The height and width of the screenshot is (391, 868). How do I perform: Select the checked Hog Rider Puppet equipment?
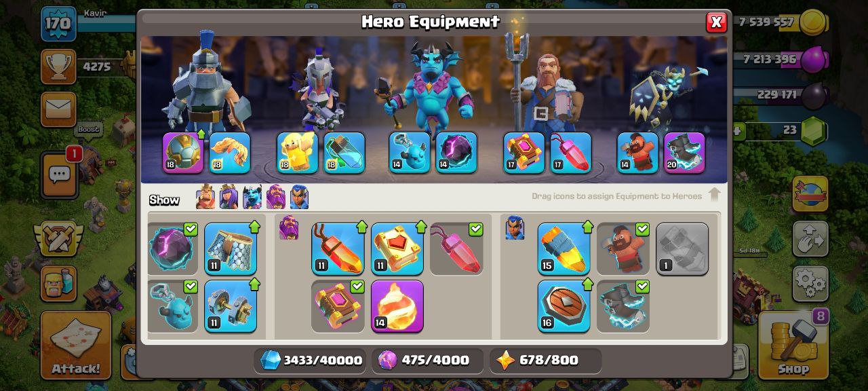pyautogui.click(x=623, y=248)
